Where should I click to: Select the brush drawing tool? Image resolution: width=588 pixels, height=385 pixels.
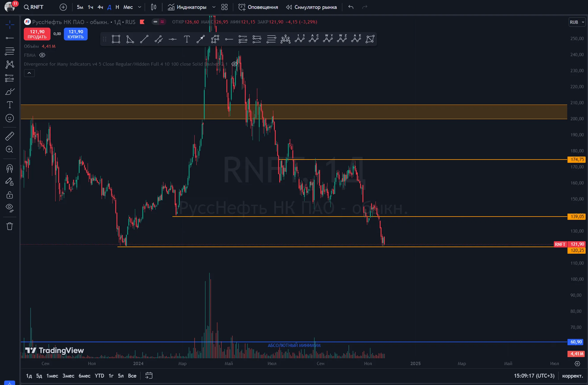point(10,91)
